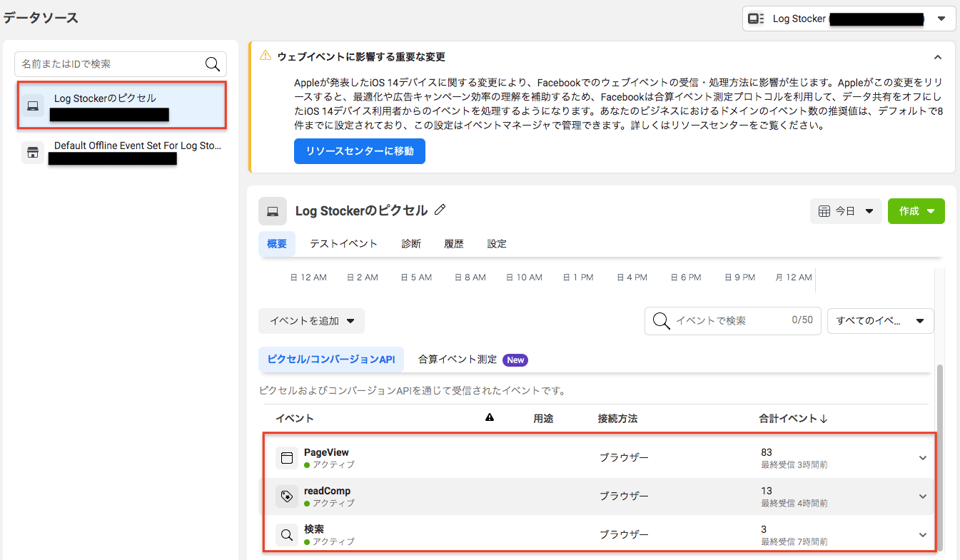
Task: Click the 名前またはIDで検索 input field
Action: (121, 64)
